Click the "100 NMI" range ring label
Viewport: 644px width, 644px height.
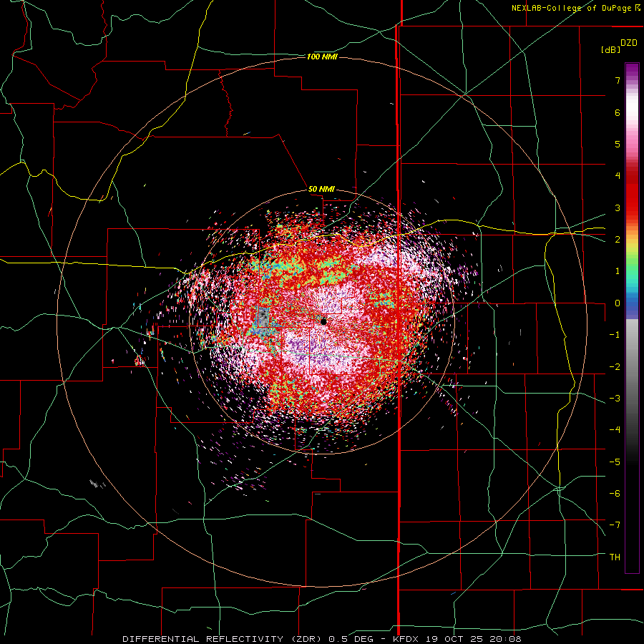coord(322,57)
